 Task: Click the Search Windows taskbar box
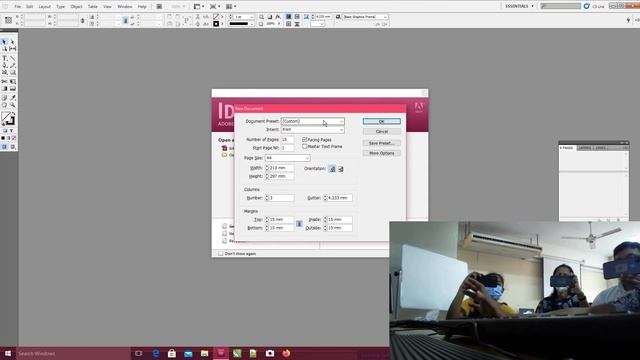tap(73, 353)
